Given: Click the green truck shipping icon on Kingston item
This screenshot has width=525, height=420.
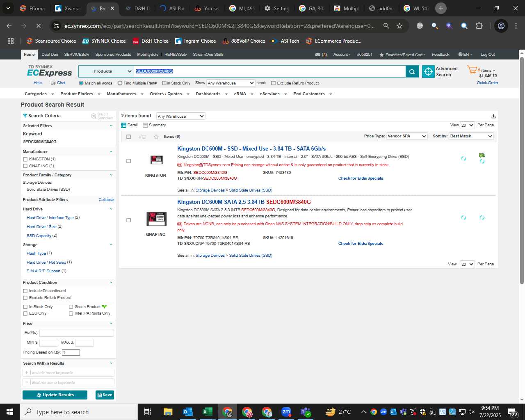Looking at the screenshot, I should click(x=482, y=155).
